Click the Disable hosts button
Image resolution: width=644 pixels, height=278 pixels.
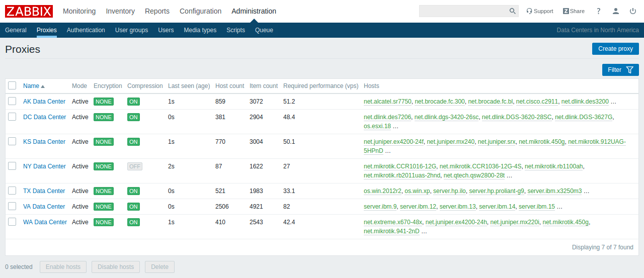[116, 267]
